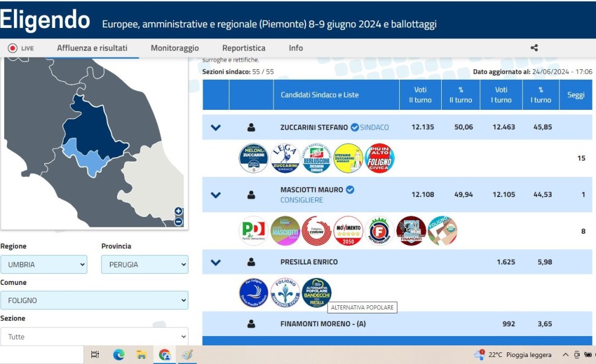Open the Reportistica tab
The image size is (596, 364).
click(x=243, y=48)
